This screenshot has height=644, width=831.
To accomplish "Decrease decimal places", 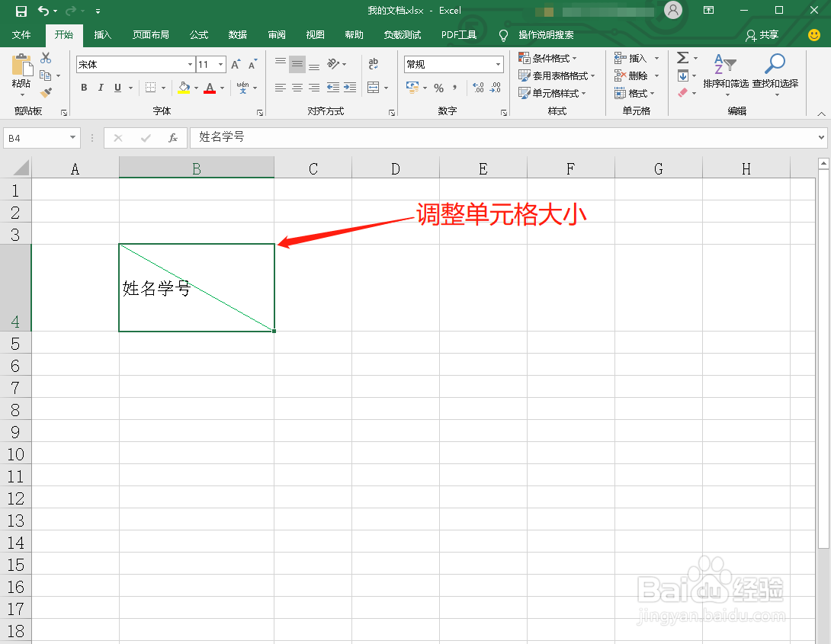I will click(495, 88).
